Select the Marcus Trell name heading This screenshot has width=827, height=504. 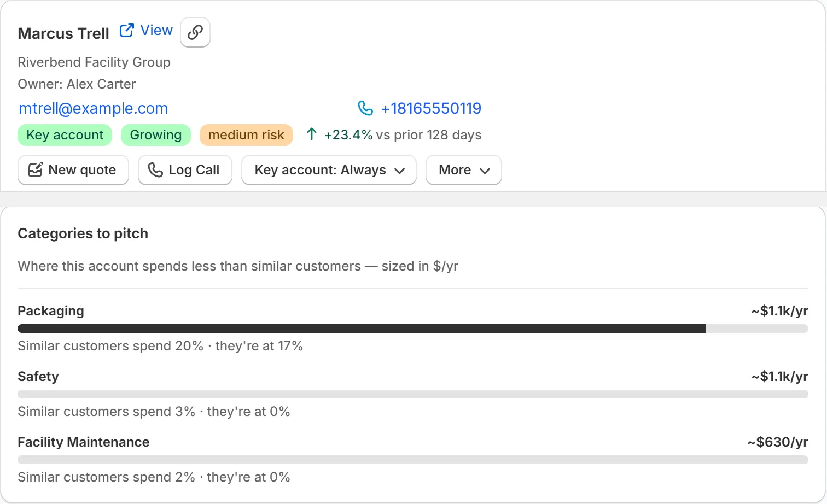pyautogui.click(x=63, y=33)
